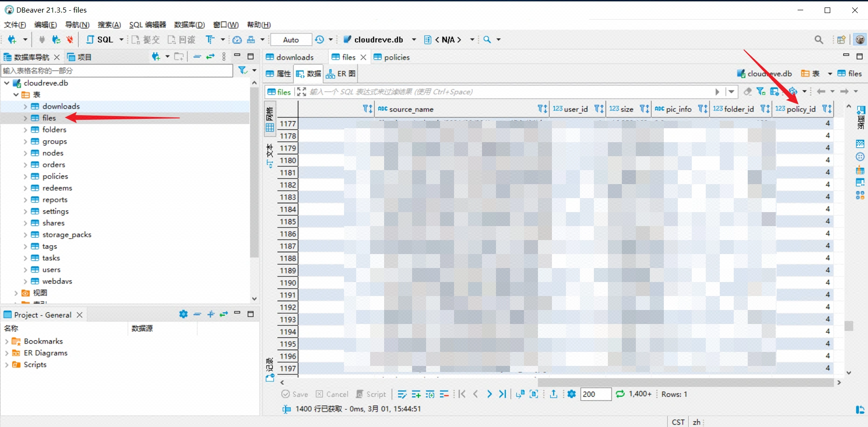Click edit cell icon in results toolbar
This screenshot has width=868, height=427.
coord(402,394)
